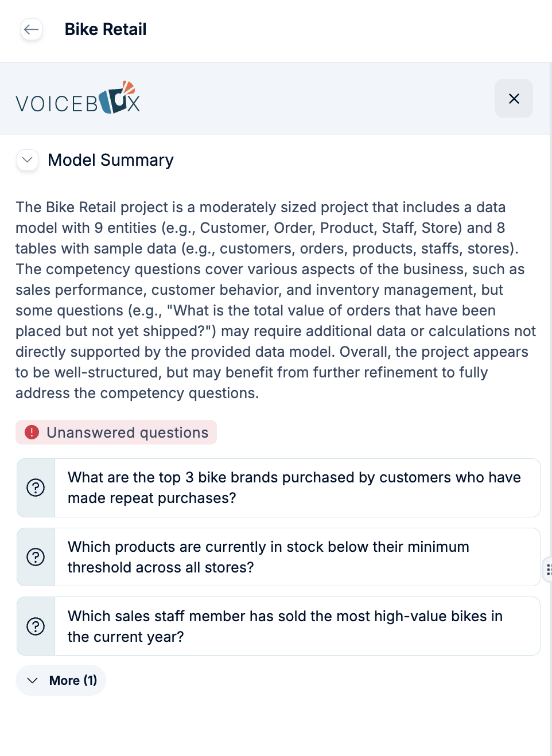Click the help icon beside the bike brands question
The height and width of the screenshot is (756, 552).
tap(36, 488)
